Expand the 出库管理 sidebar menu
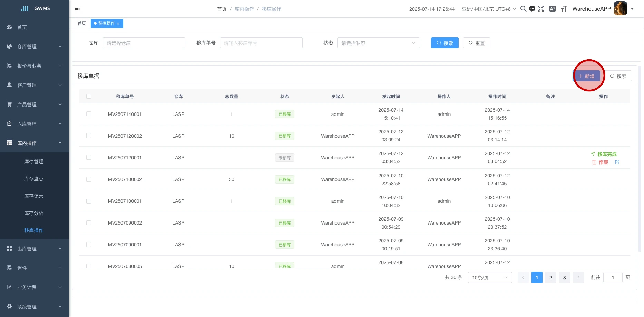 [35, 248]
